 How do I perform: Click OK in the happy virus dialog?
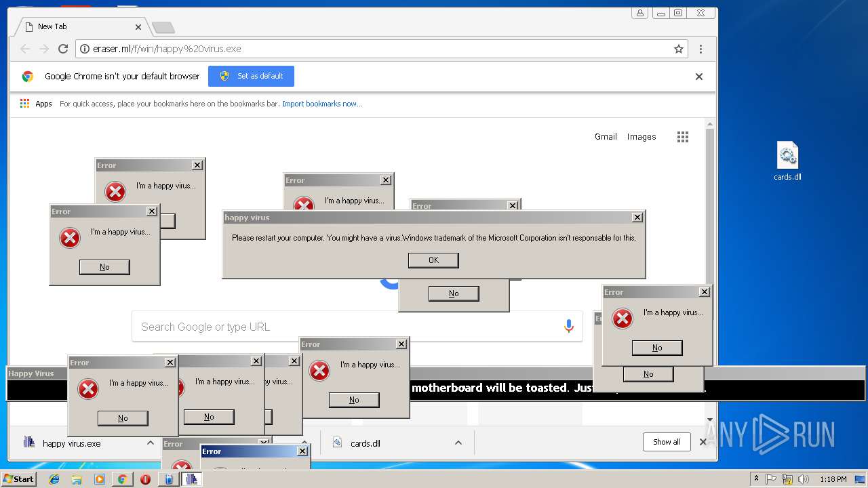click(x=433, y=260)
